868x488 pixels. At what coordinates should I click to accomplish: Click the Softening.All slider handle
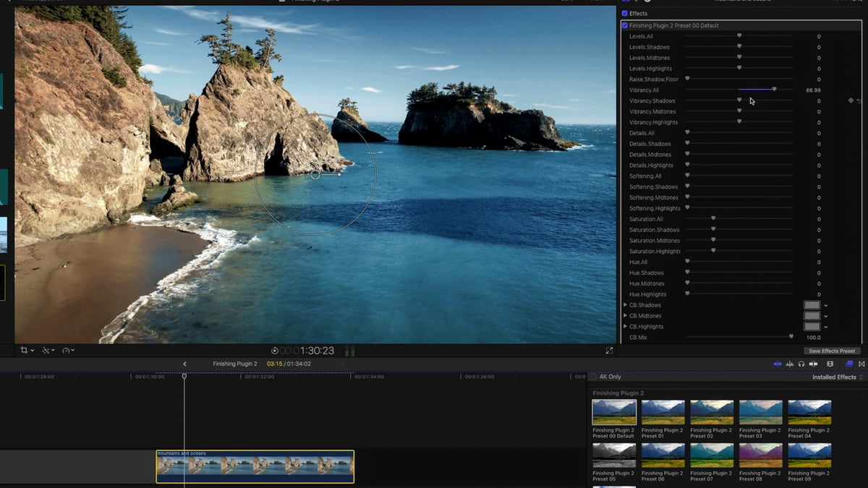(687, 176)
